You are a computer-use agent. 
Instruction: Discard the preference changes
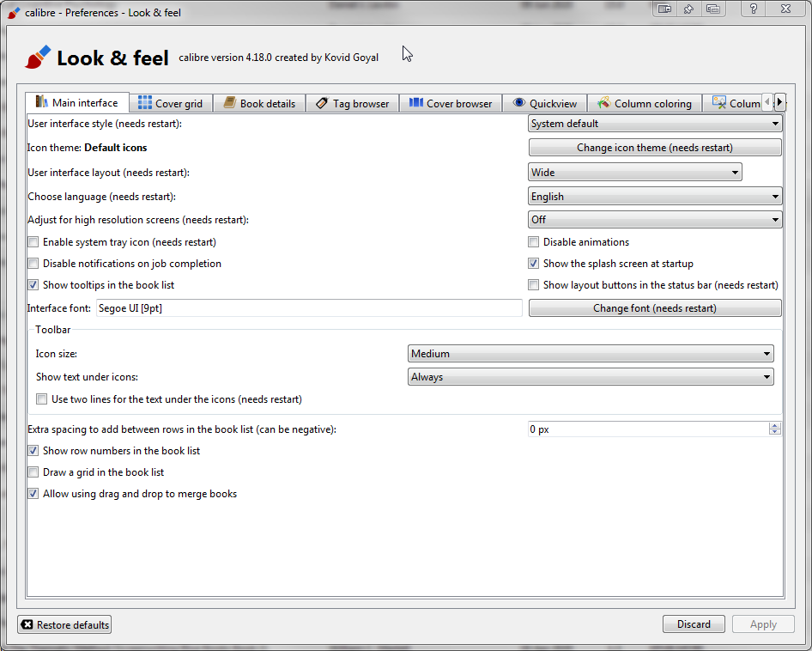[694, 624]
